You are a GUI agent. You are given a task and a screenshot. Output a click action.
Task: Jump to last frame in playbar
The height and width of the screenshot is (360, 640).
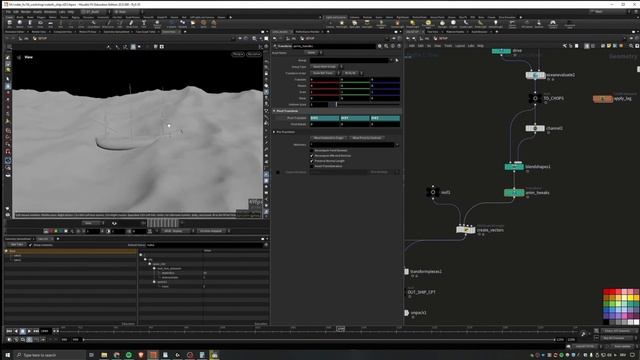(x=36, y=331)
